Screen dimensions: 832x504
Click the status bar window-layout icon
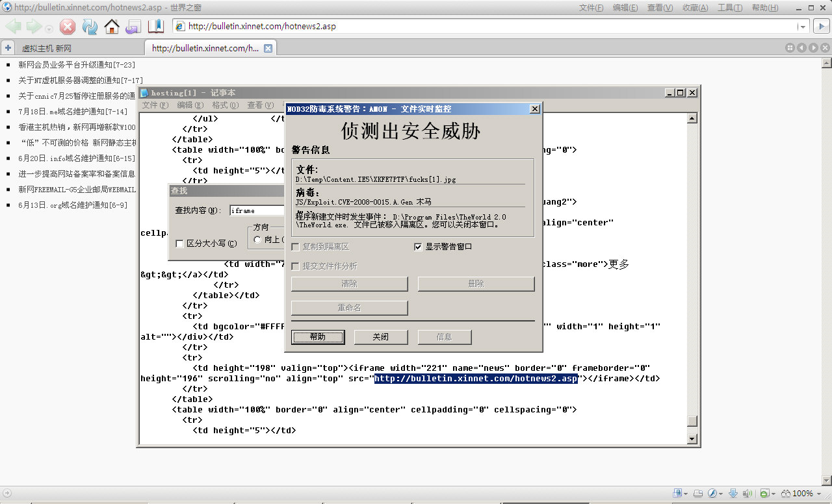tap(698, 494)
